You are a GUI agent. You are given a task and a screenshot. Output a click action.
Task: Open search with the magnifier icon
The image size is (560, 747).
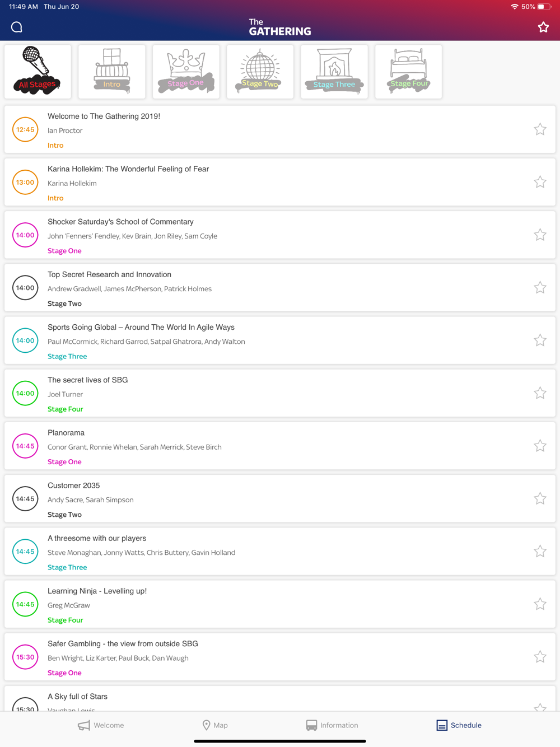coord(17,27)
